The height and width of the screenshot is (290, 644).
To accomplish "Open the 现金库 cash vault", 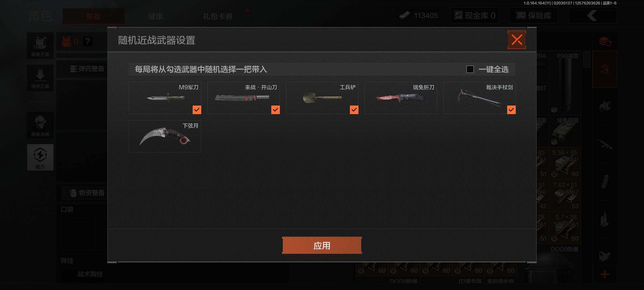I will point(475,16).
